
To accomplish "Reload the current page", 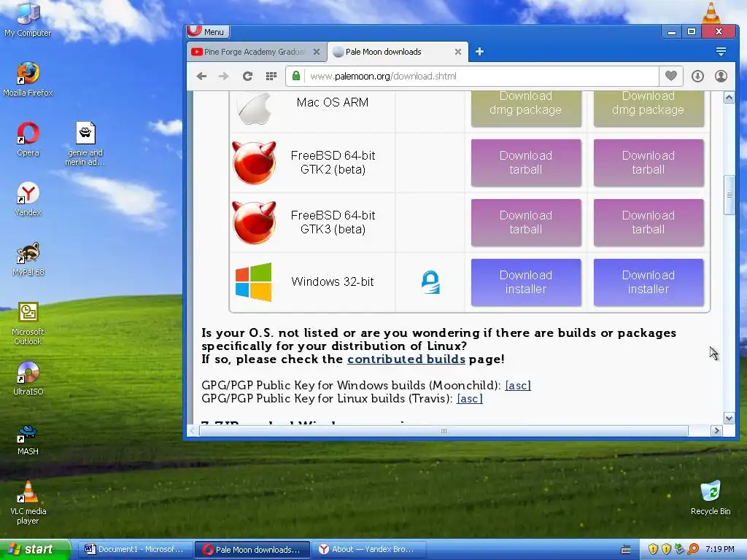I will point(247,76).
